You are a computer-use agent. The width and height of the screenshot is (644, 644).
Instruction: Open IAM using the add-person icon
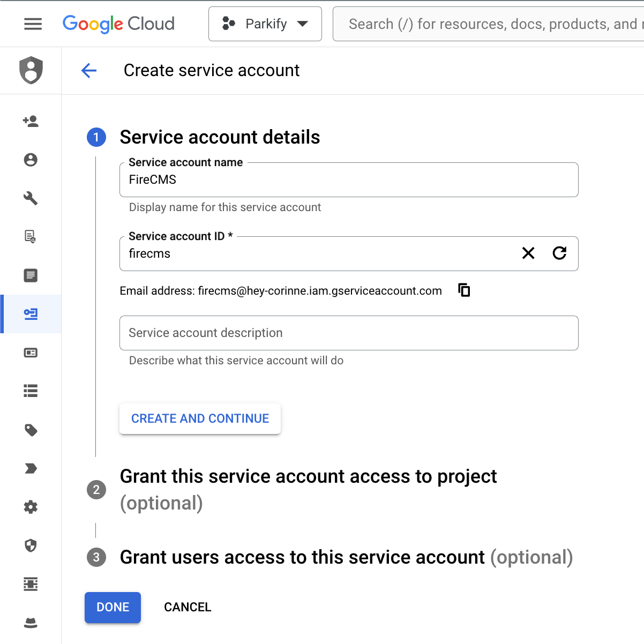31,121
